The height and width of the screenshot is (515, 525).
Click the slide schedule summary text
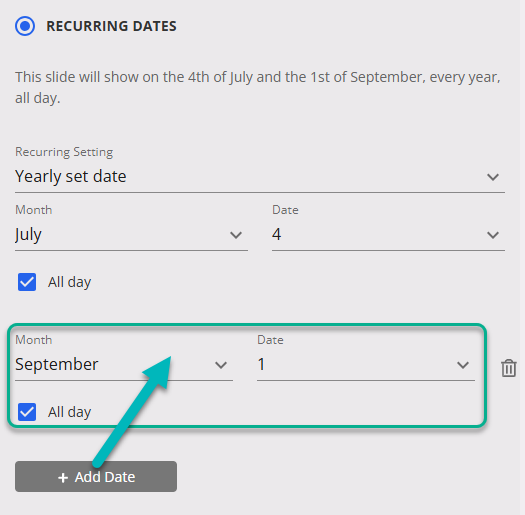coord(258,87)
